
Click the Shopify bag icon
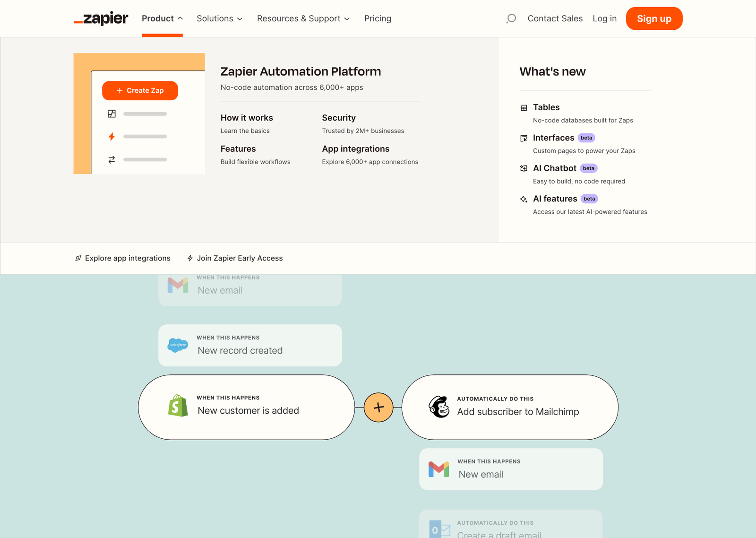click(178, 405)
